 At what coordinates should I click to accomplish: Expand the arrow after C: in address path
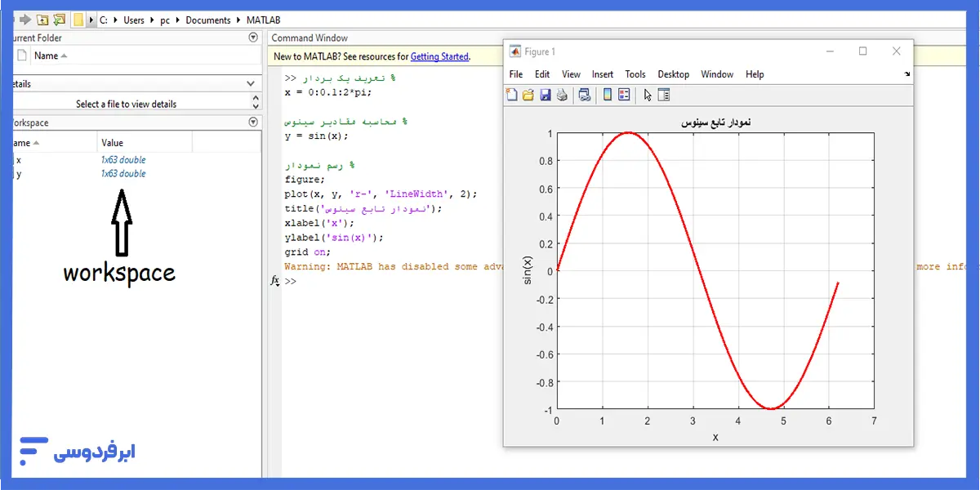click(115, 20)
